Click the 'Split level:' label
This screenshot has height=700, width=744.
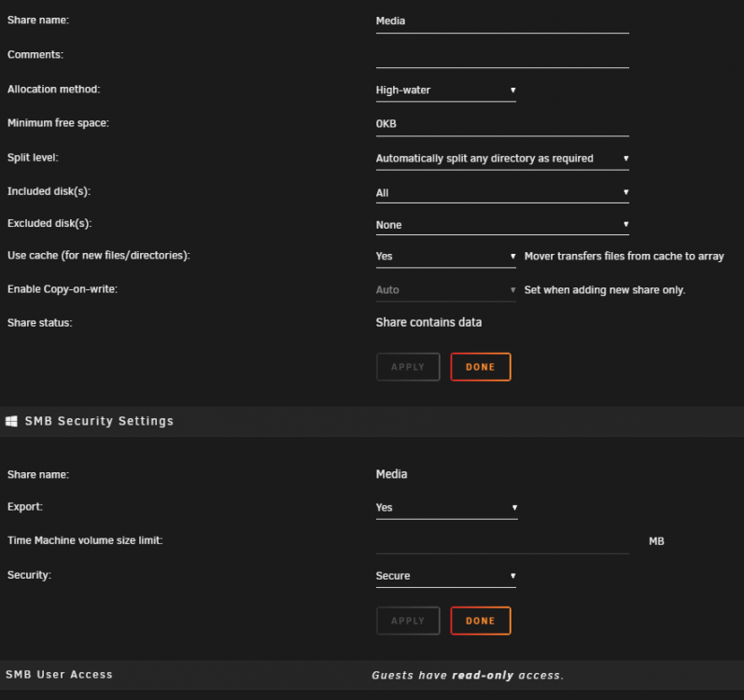pos(33,158)
